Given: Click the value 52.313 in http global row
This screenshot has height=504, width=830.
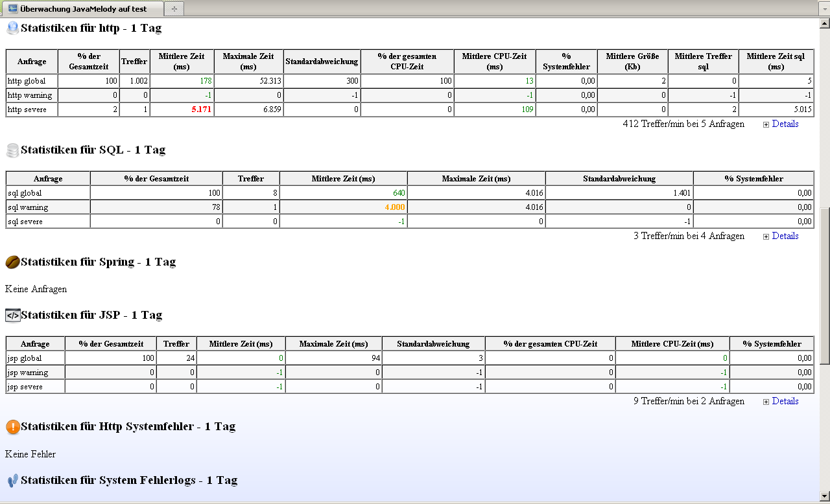Looking at the screenshot, I should 269,81.
